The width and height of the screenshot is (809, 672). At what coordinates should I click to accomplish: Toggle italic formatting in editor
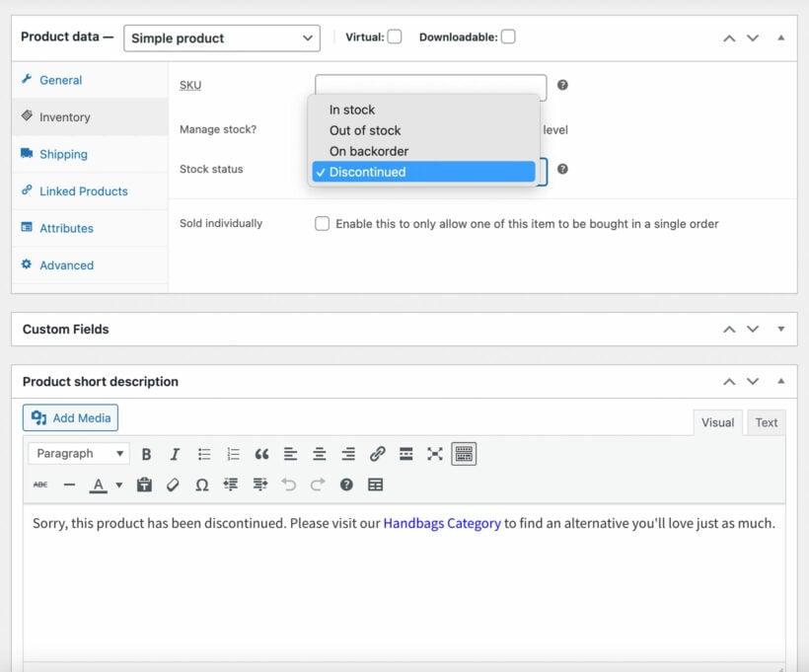[x=175, y=454]
